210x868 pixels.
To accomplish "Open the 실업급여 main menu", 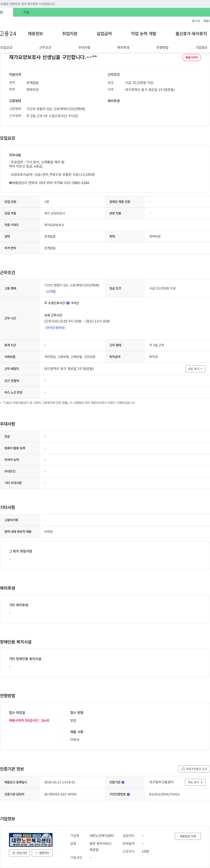I will pyautogui.click(x=104, y=34).
